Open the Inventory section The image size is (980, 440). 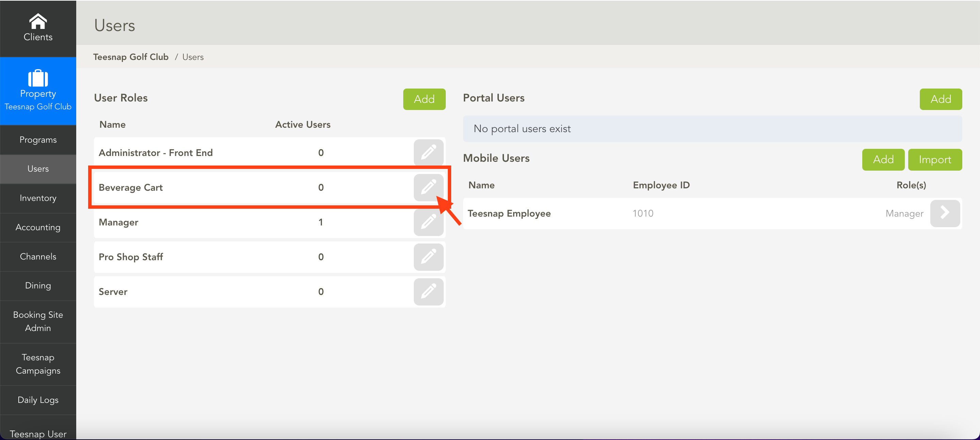[x=38, y=198]
